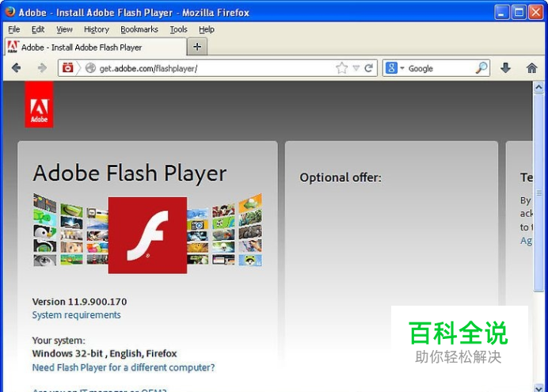
Task: Open the URL history dropdown arrow
Action: 356,68
